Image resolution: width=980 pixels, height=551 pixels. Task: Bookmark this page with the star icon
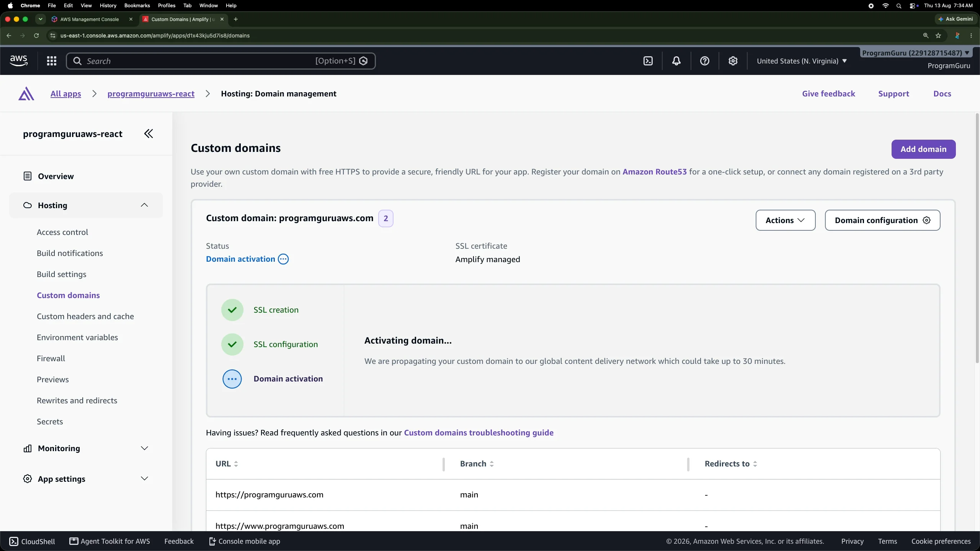tap(938, 36)
